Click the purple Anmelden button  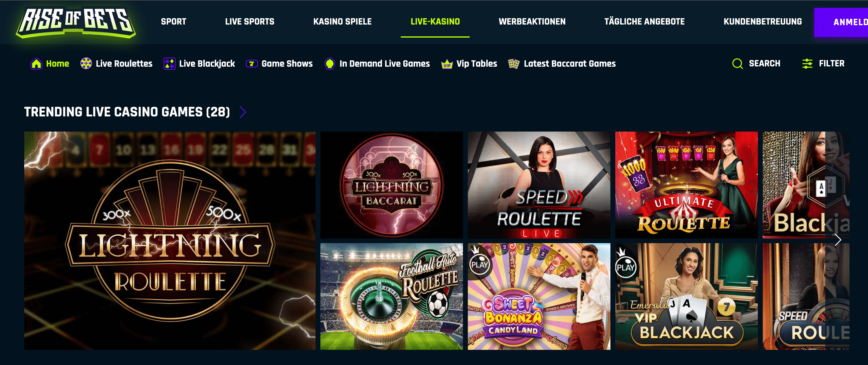click(x=841, y=22)
